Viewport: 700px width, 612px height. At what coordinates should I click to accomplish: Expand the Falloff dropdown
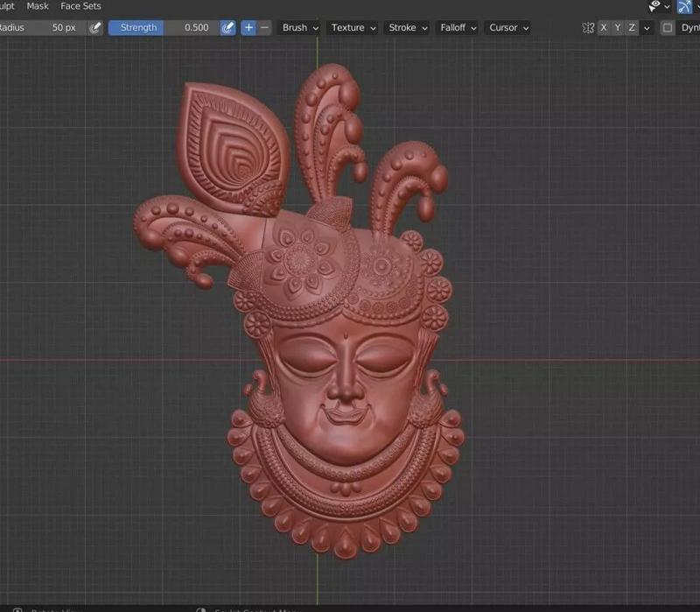458,28
